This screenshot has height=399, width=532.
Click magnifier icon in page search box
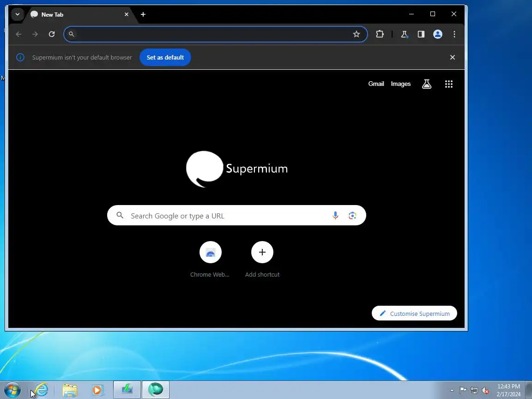[x=120, y=215]
